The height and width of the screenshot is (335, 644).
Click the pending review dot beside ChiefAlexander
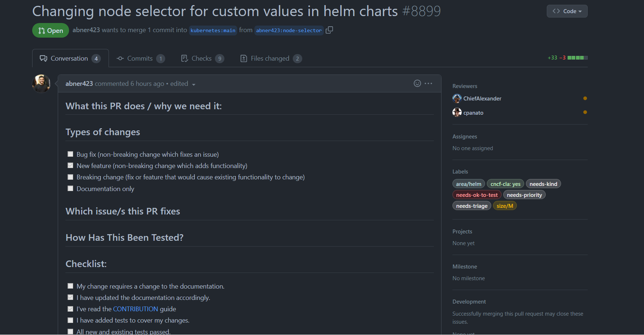point(585,98)
